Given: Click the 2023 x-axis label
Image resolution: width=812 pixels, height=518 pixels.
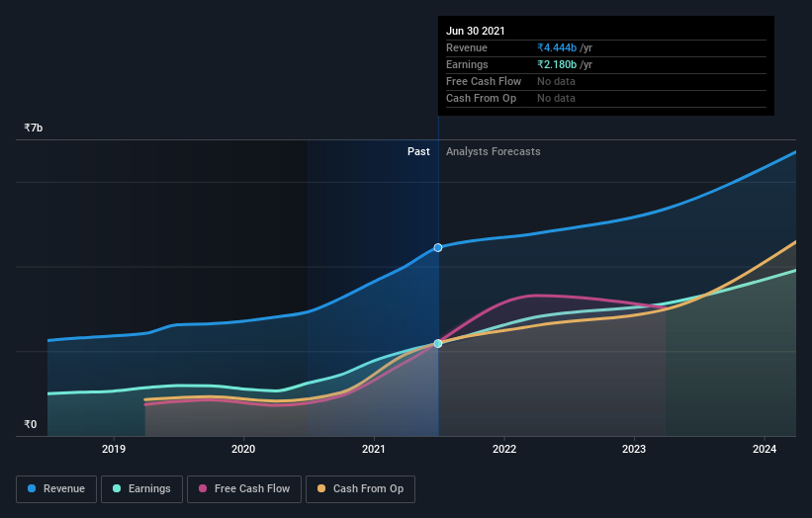Looking at the screenshot, I should tap(634, 449).
